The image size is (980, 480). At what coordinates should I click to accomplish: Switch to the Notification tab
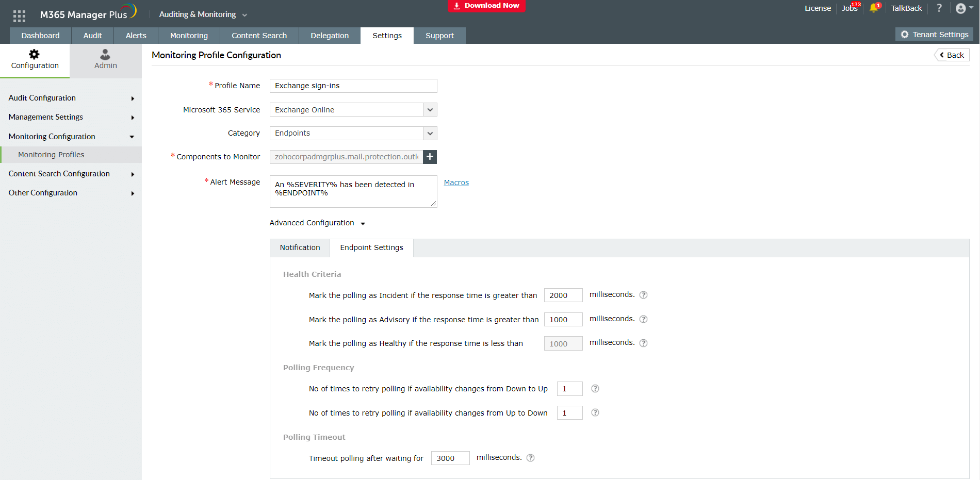(300, 247)
